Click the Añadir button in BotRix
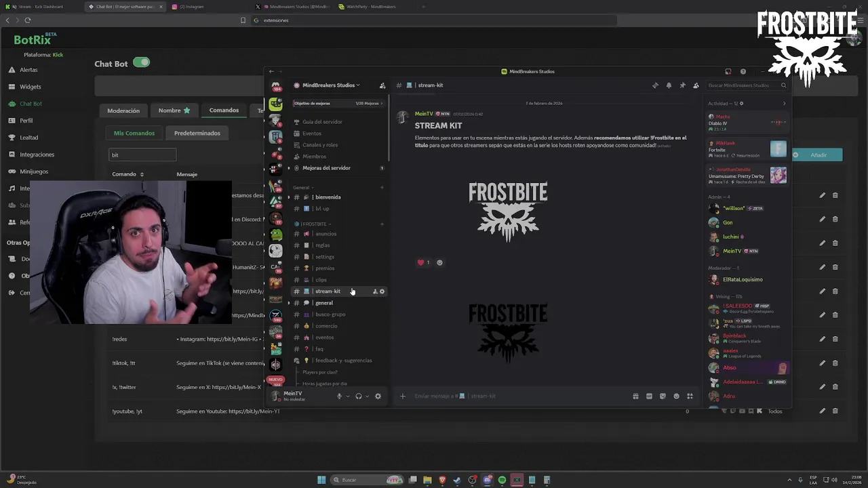 (x=817, y=155)
